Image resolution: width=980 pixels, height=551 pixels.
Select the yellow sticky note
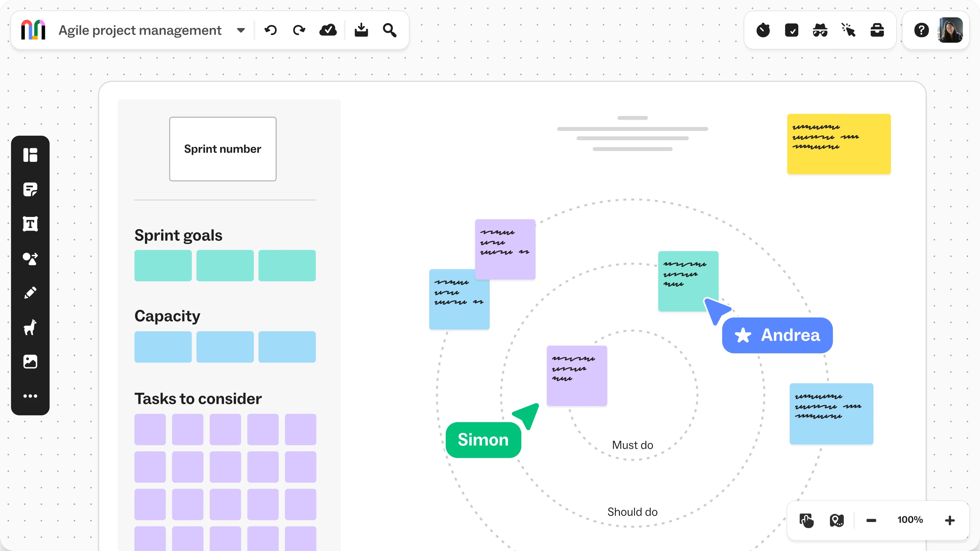[838, 144]
